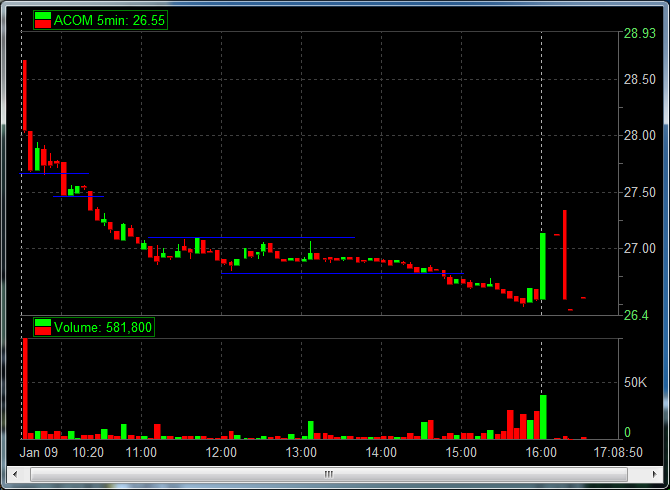Click the ACOM 5min legend color icon
This screenshot has width=670, height=490.
coord(43,20)
